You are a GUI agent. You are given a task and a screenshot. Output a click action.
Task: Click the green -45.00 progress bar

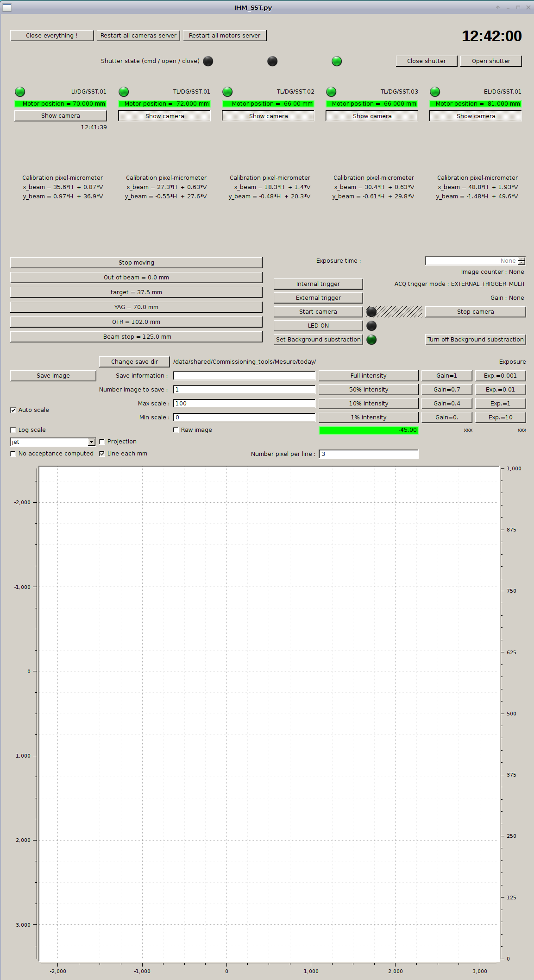point(369,430)
